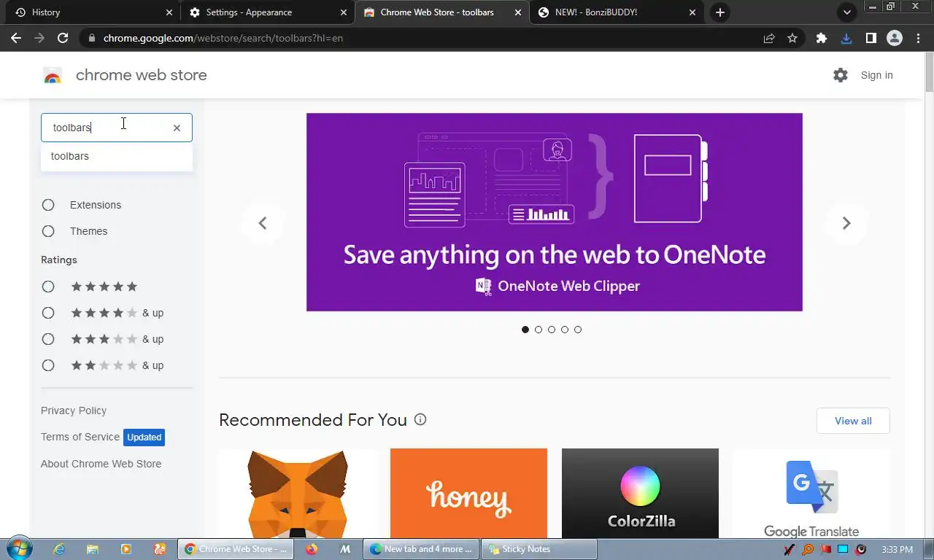Open the Honey extension card

tap(468, 494)
